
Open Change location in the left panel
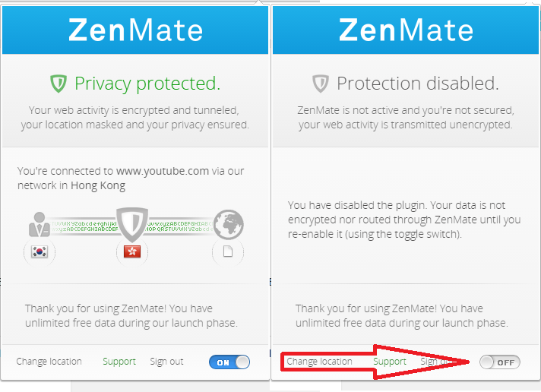coord(49,362)
